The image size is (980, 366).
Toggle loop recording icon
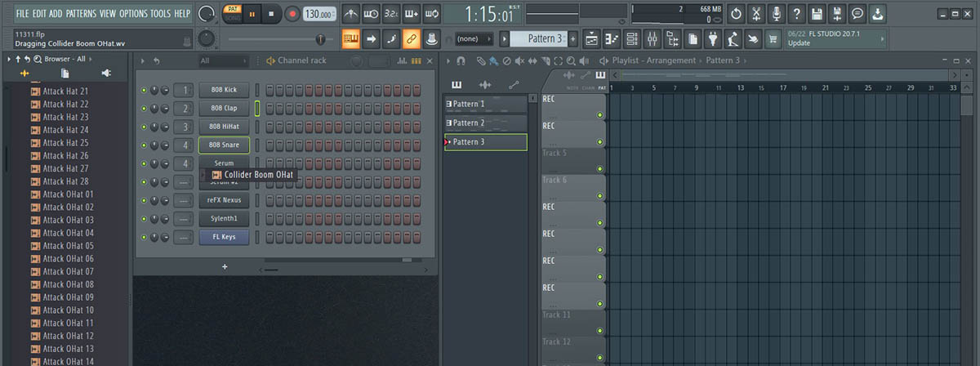(432, 14)
